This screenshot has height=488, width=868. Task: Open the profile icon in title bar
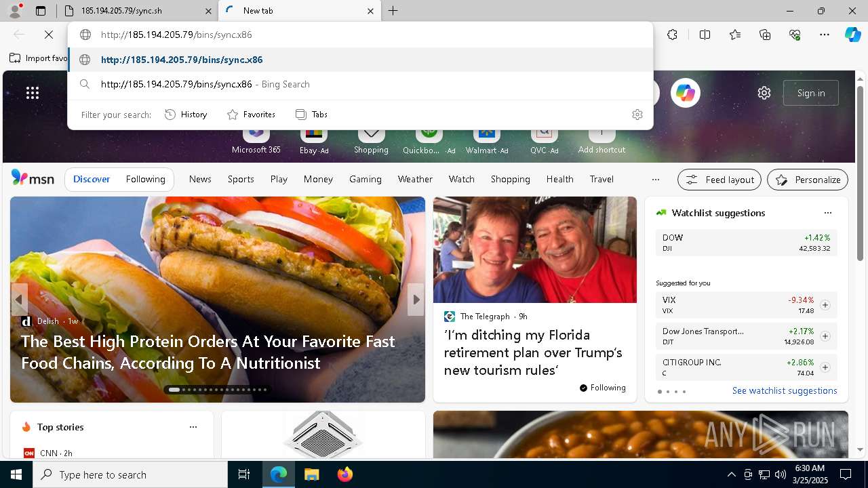click(x=15, y=11)
